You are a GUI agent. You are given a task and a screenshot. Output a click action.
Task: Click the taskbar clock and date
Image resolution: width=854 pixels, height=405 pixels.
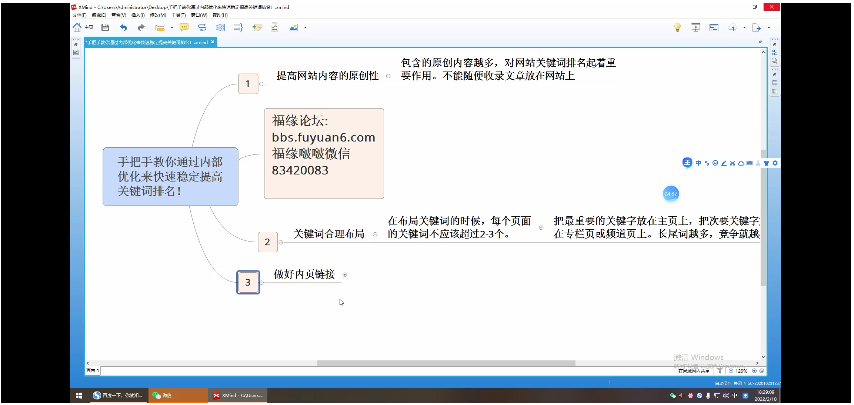pos(765,396)
